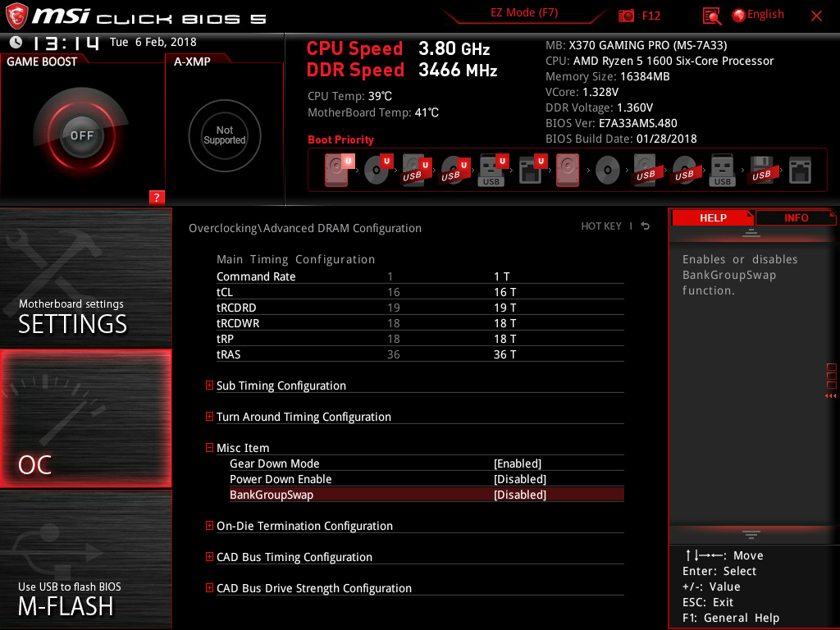Edit the tRCDRD 19 T value
The image size is (840, 630).
coord(504,308)
